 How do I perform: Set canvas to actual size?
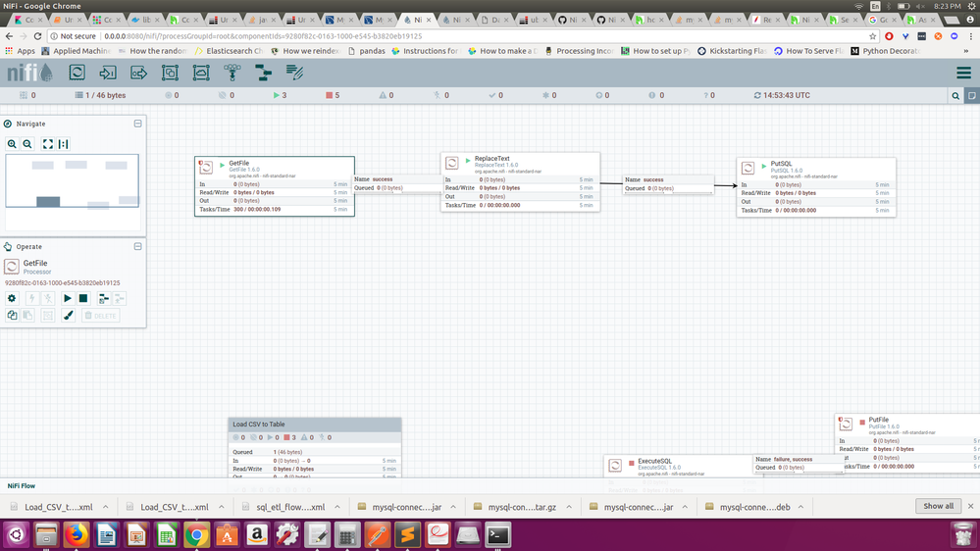tap(63, 144)
